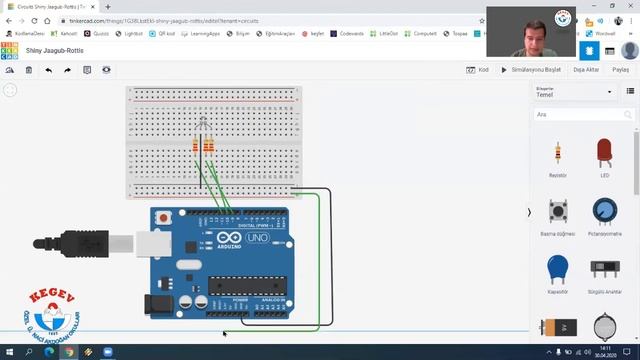Go to browser home page

pos(47,21)
